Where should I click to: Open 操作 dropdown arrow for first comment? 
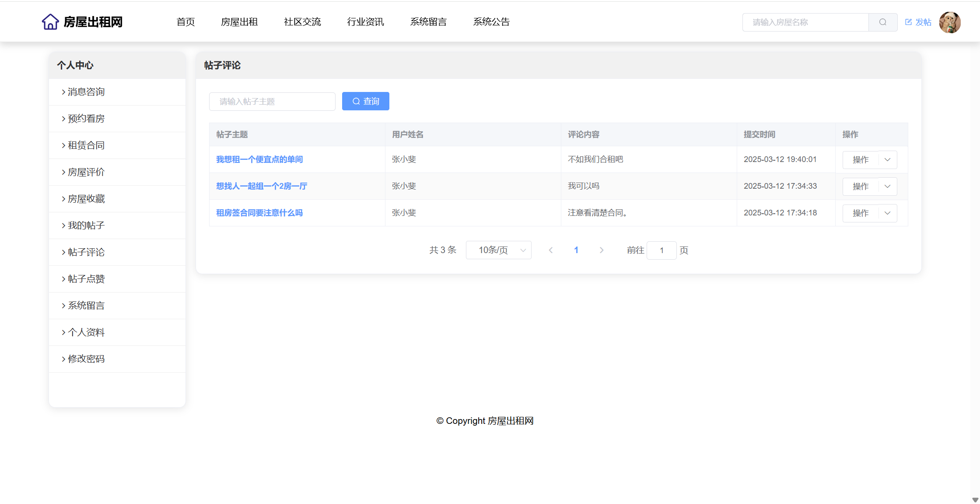tap(887, 160)
